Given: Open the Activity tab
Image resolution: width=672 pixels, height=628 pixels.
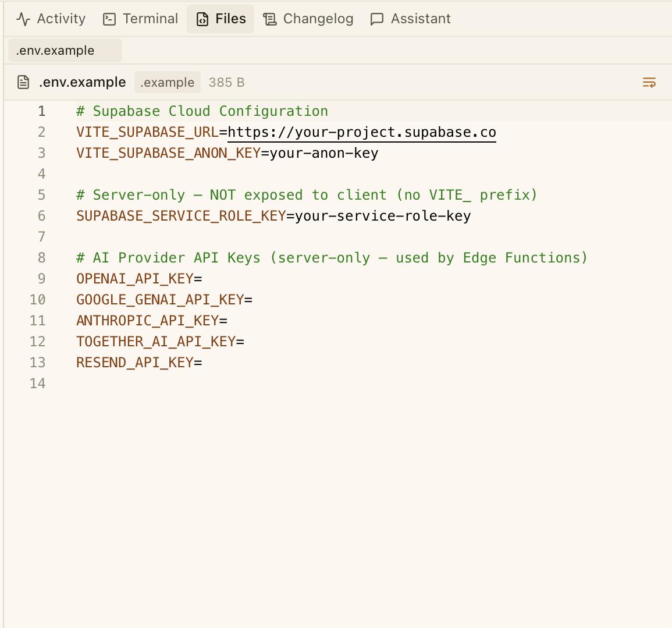Looking at the screenshot, I should coord(51,19).
